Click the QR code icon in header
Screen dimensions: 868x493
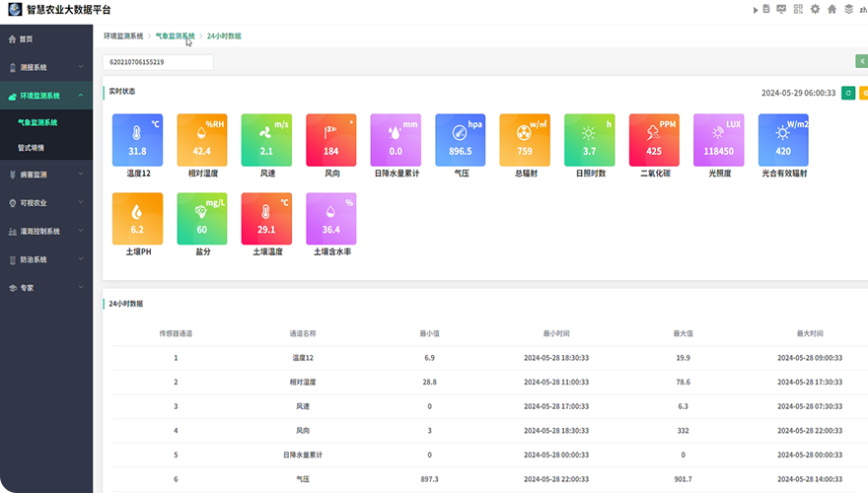click(798, 9)
